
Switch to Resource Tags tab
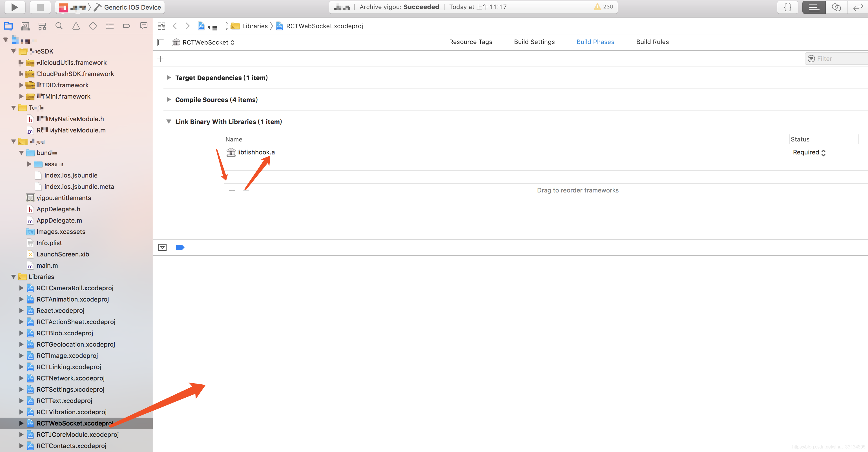(x=470, y=42)
